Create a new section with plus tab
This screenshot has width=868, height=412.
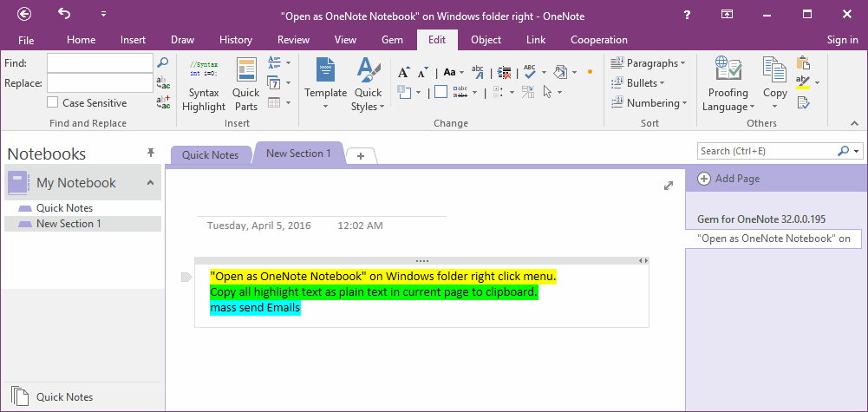(x=361, y=156)
